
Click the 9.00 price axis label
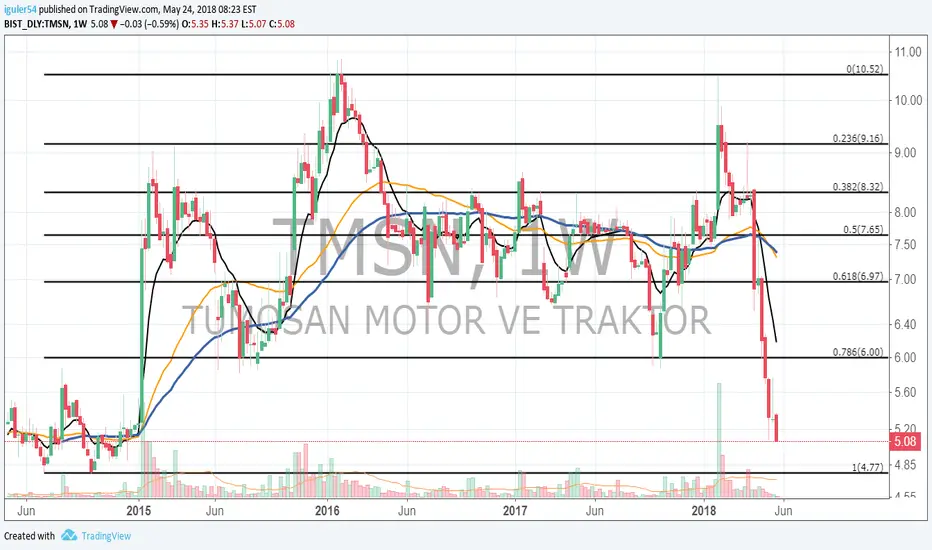(x=905, y=153)
